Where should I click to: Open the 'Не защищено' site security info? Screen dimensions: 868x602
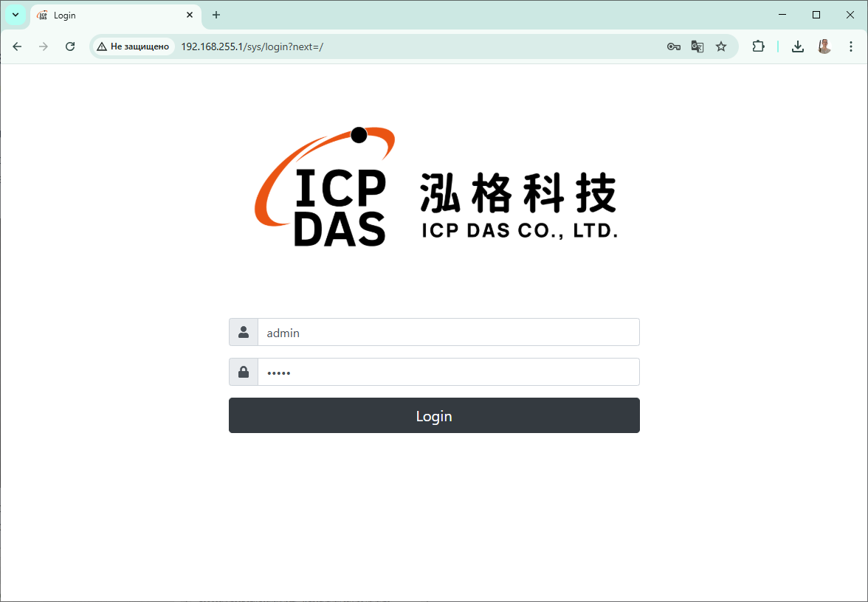pyautogui.click(x=134, y=46)
